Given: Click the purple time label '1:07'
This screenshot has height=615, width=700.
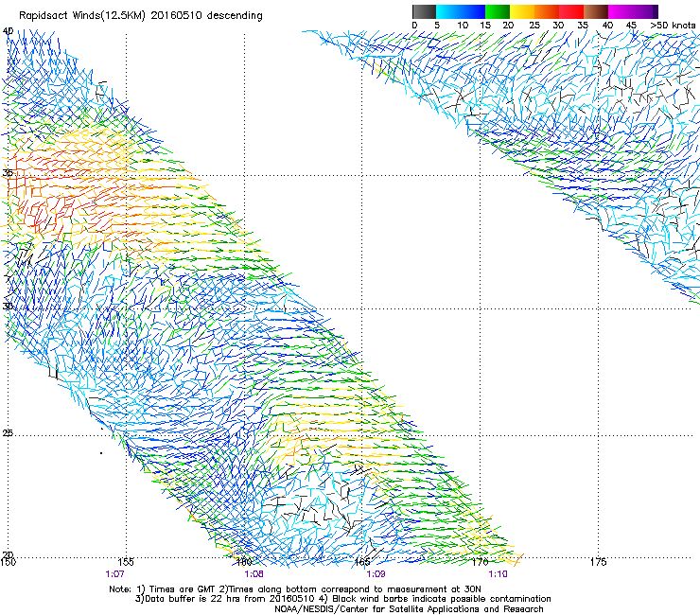Looking at the screenshot, I should pos(114,574).
